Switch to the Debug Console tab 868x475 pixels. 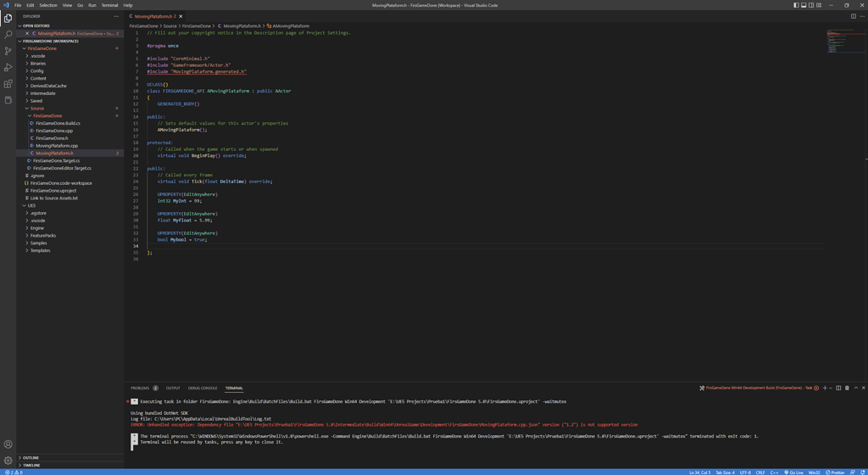(x=203, y=388)
